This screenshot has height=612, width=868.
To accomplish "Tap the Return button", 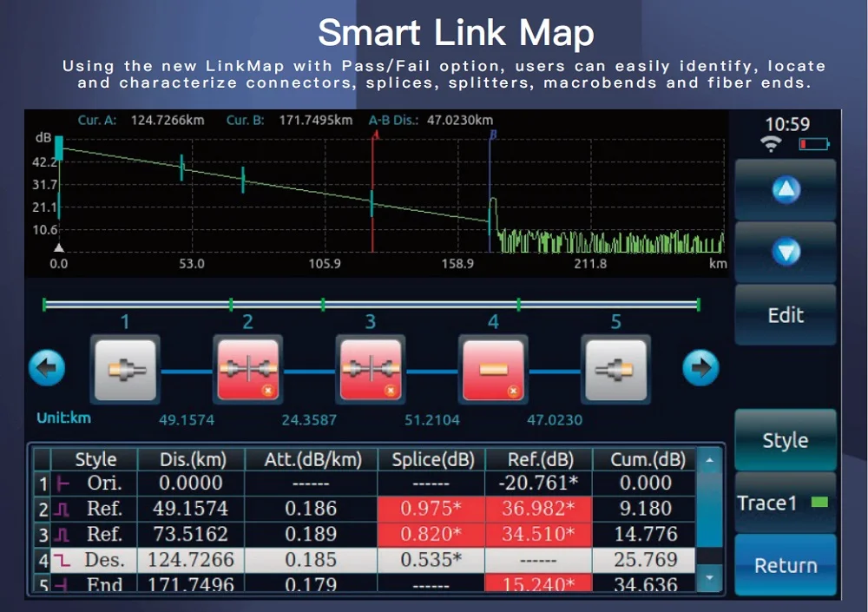I will tap(786, 565).
